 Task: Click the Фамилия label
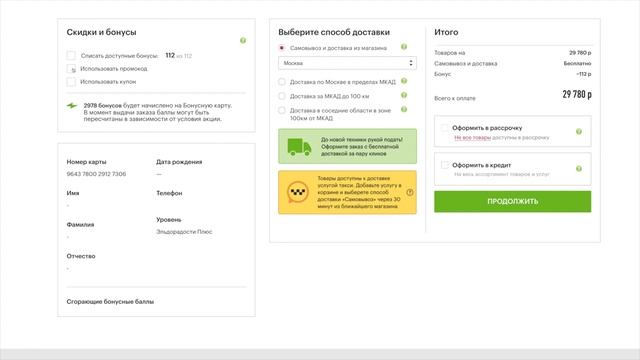coord(80,224)
